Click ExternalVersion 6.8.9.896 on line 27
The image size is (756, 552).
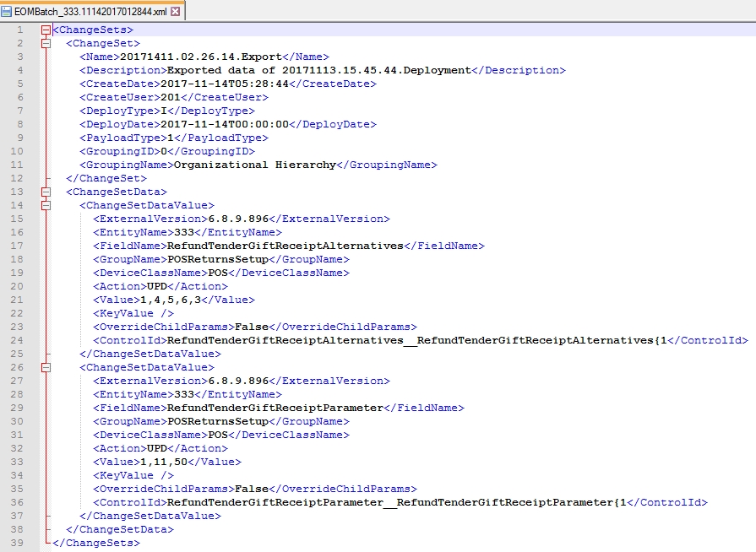click(238, 381)
